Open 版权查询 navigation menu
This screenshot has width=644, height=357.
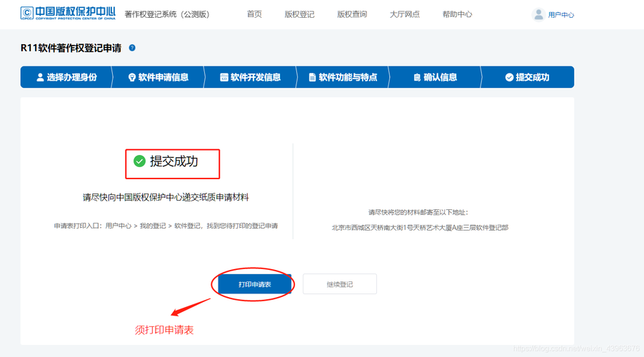352,14
